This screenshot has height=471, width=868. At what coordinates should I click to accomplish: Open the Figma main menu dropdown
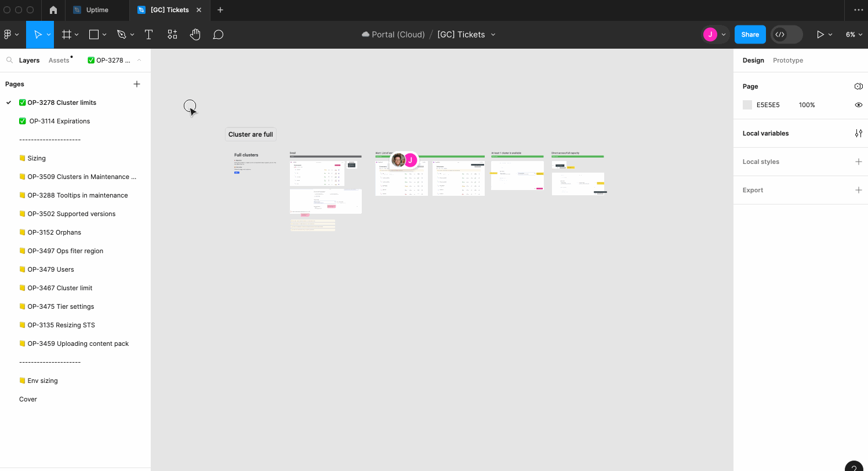(11, 35)
